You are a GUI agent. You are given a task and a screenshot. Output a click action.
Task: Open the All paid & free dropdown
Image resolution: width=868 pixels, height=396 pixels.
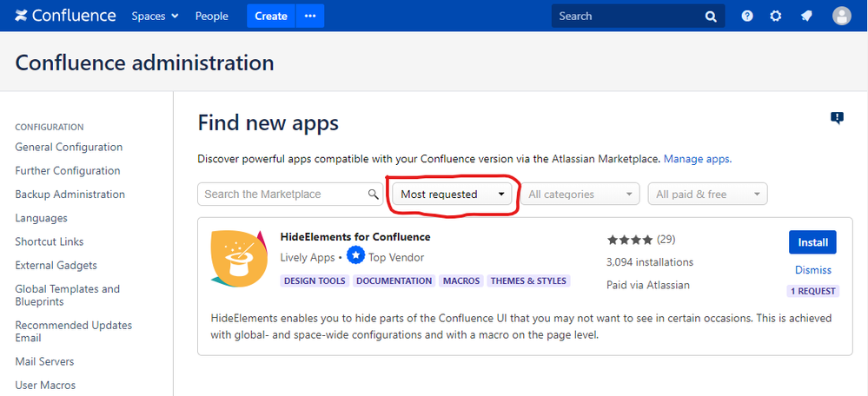(707, 195)
